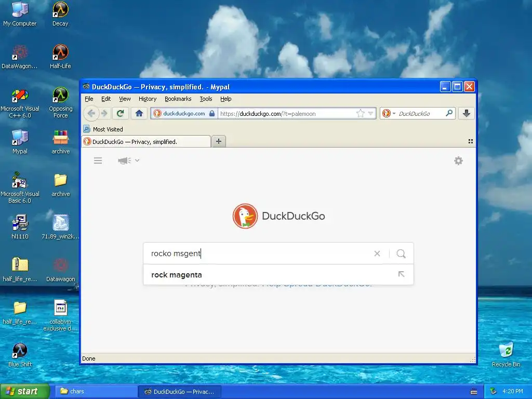Screen dimensions: 532x399
Task: Open the archive WinRAR file icon
Action: pos(60,142)
